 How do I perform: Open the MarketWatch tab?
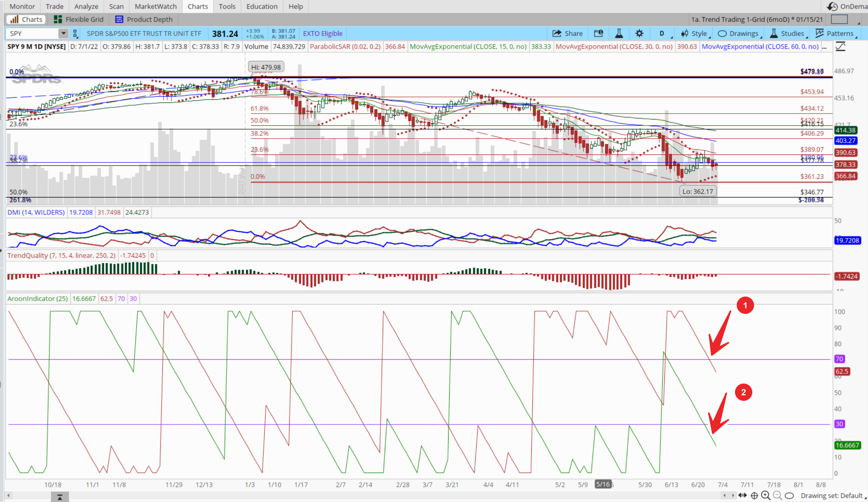156,6
